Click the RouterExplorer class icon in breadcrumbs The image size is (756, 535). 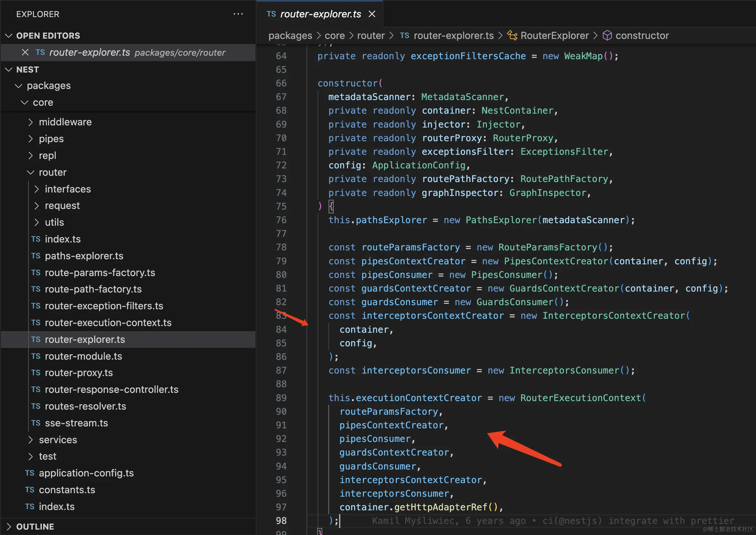(x=512, y=35)
